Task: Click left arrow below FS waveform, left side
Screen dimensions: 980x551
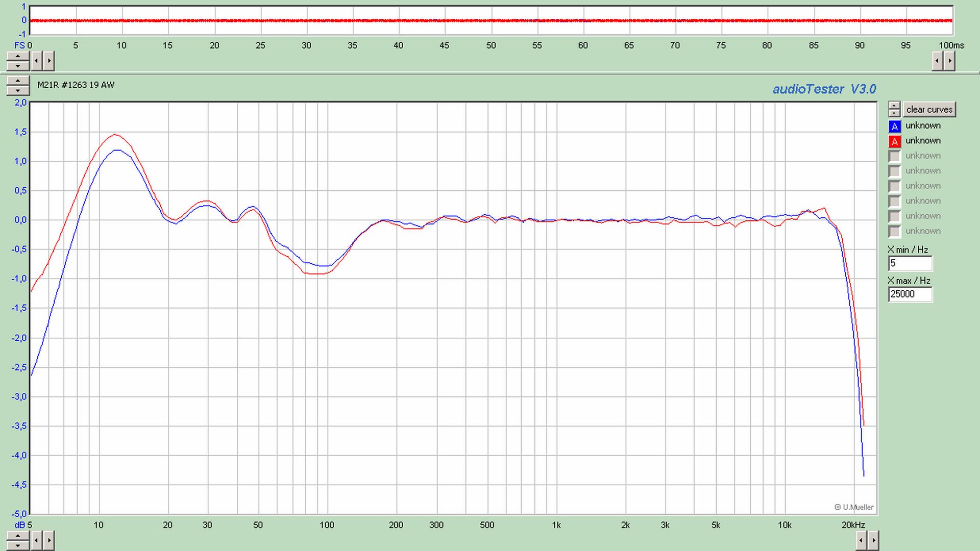Action: tap(37, 61)
